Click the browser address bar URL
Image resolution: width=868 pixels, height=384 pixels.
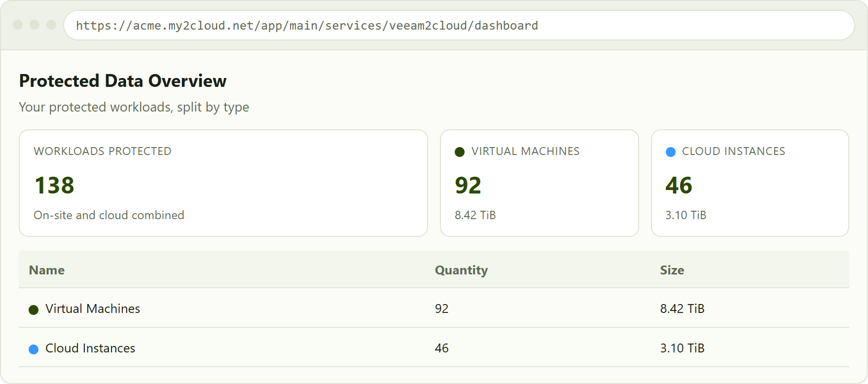coord(307,26)
